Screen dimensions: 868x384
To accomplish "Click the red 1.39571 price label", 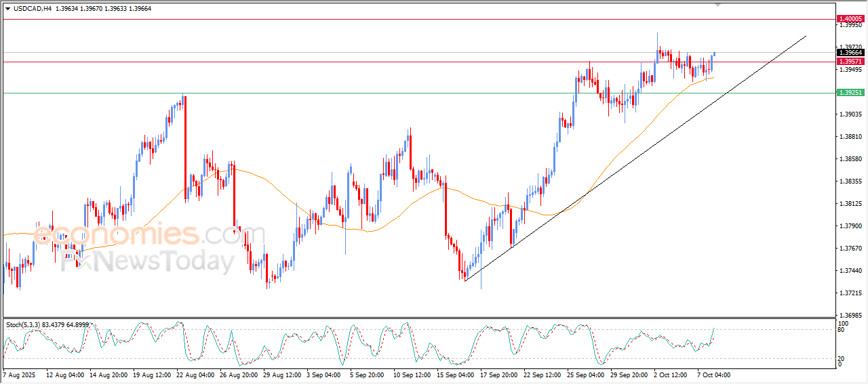I will (x=850, y=62).
